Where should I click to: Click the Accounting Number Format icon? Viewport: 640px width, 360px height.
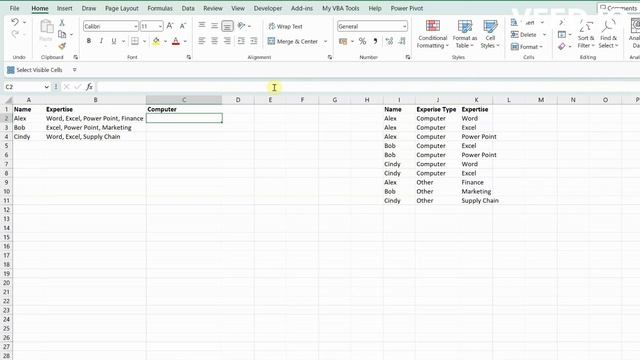[x=343, y=41]
